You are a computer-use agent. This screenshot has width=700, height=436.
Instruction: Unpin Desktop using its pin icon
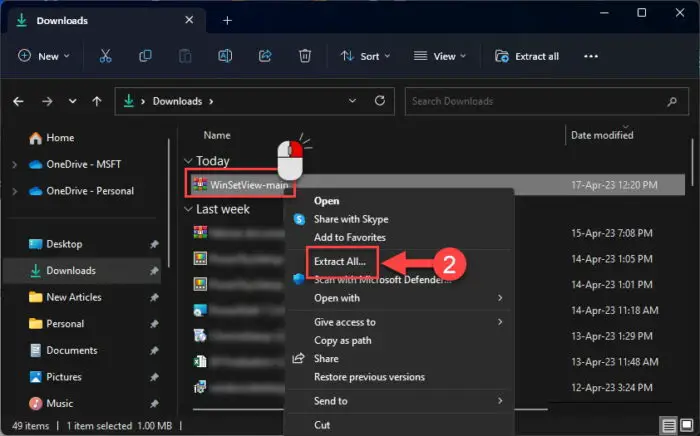pos(154,244)
